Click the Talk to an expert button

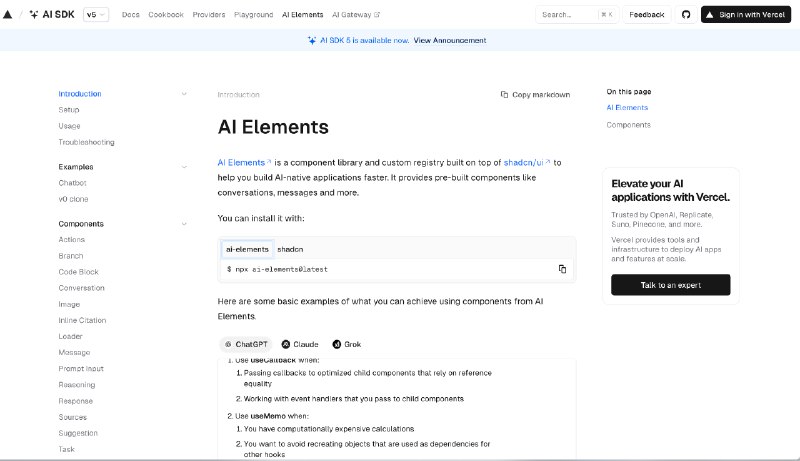(x=670, y=285)
